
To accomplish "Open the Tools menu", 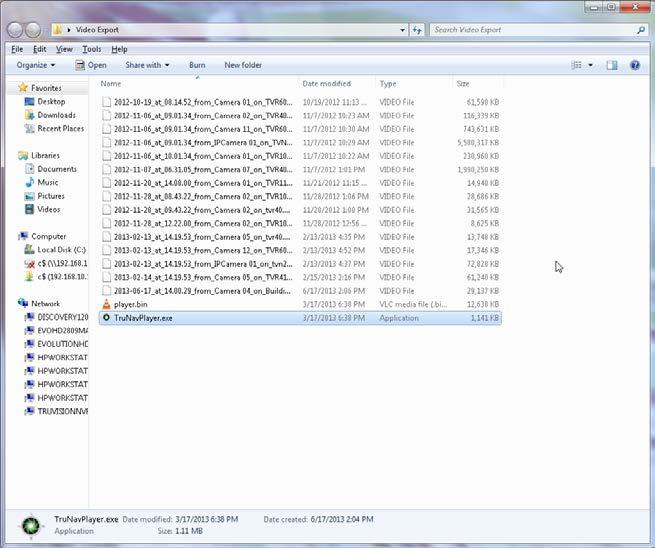I will tap(91, 49).
